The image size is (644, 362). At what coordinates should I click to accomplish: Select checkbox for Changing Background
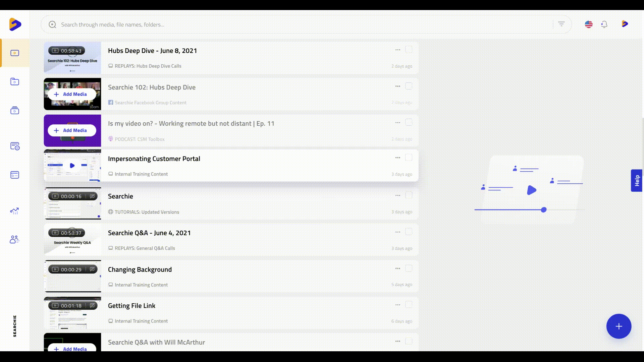click(409, 268)
